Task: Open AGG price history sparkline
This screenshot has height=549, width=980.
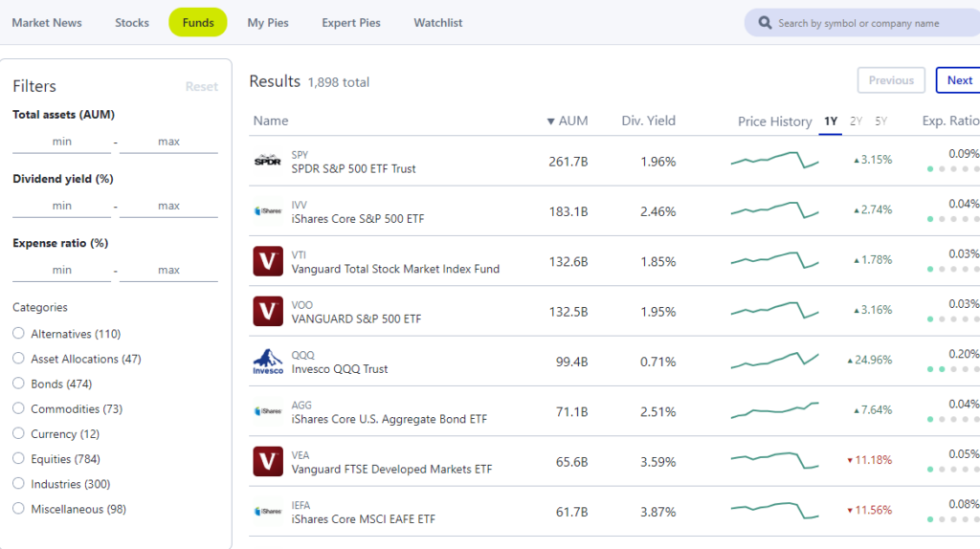Action: pos(774,410)
